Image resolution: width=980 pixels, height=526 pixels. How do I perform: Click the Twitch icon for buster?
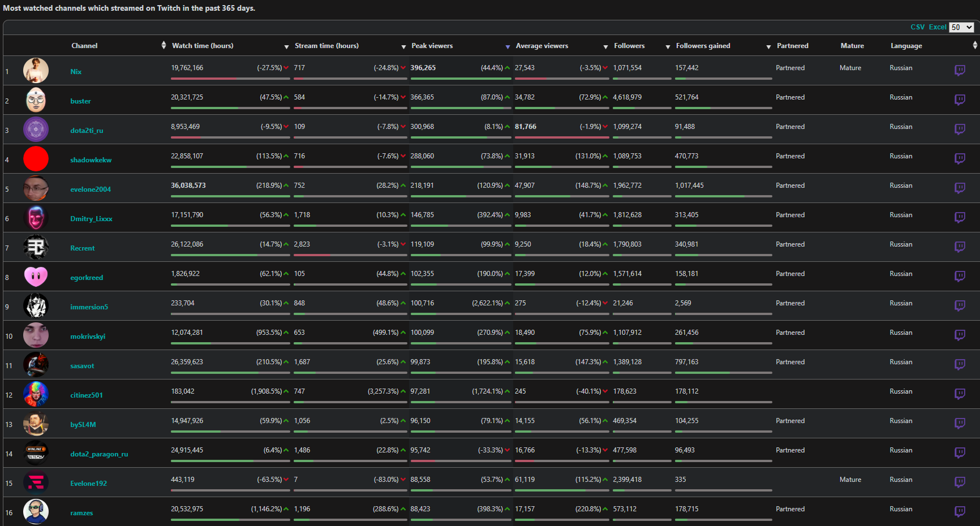960,100
